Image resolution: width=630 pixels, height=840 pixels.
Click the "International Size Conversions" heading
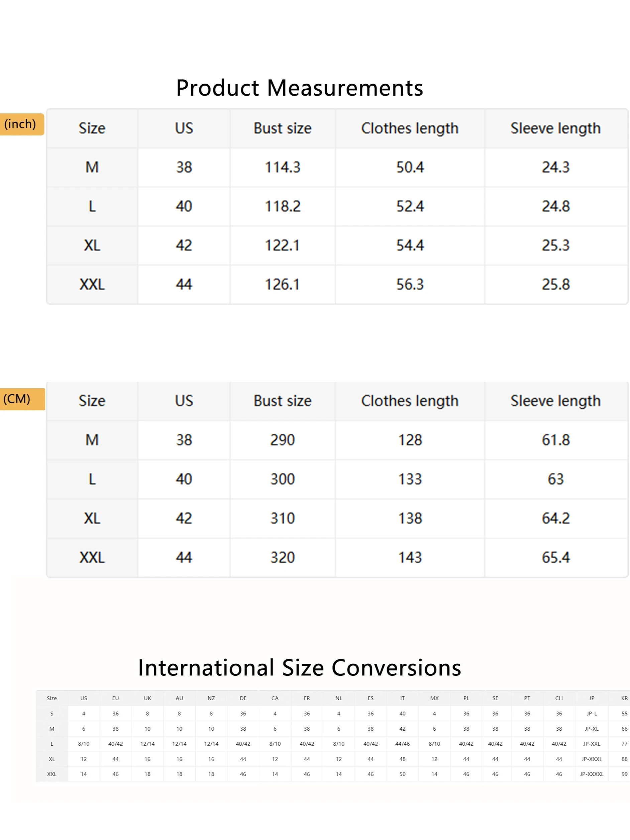click(299, 667)
